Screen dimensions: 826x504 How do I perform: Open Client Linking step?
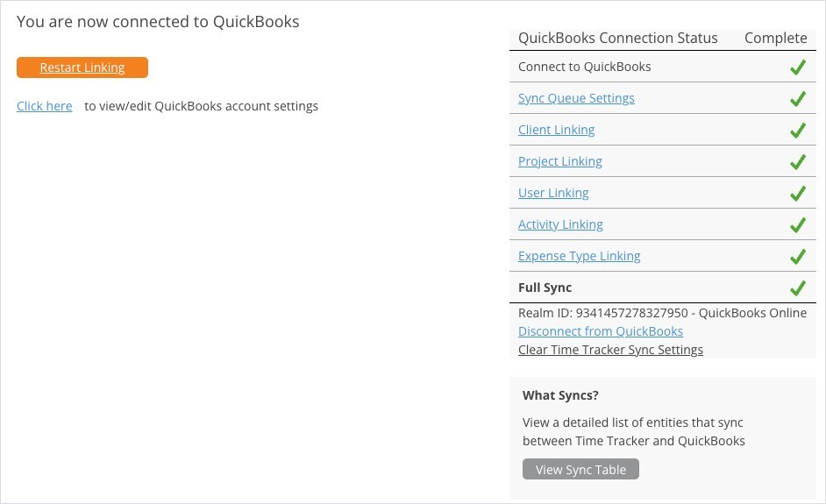click(x=556, y=130)
